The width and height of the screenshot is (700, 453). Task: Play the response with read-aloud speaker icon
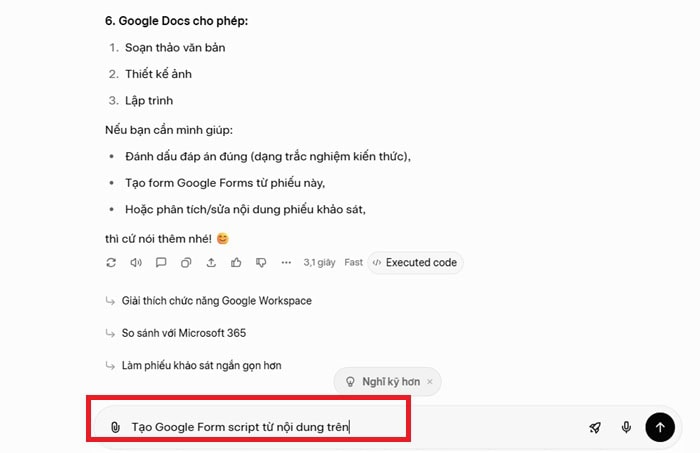[136, 263]
